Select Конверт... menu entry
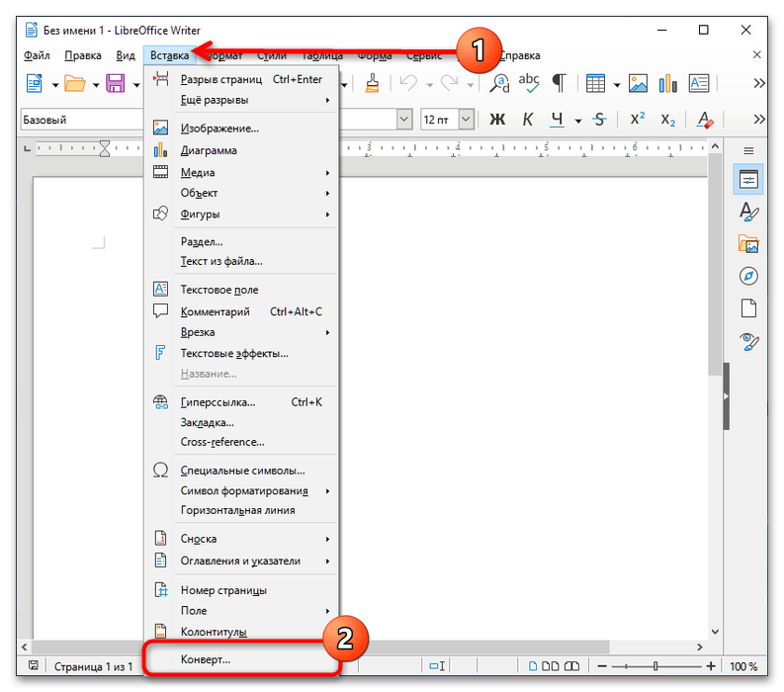784x692 pixels. coord(206,658)
